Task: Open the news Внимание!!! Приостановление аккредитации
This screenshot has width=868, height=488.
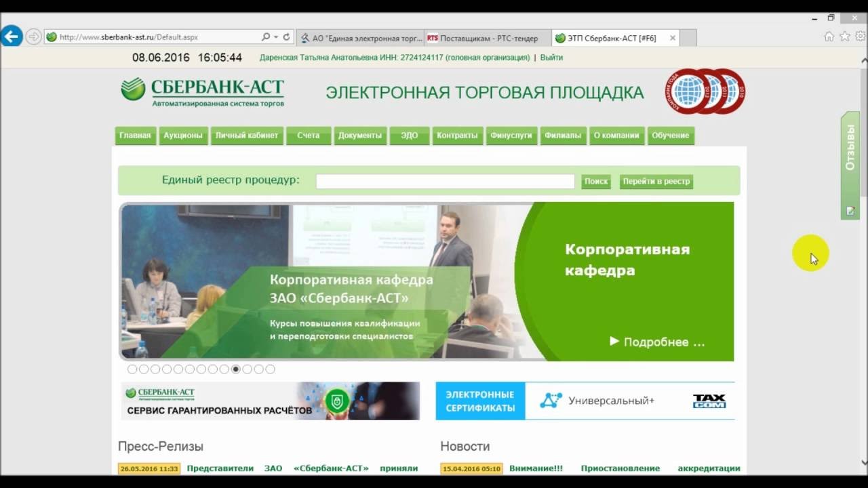Action: (x=625, y=468)
